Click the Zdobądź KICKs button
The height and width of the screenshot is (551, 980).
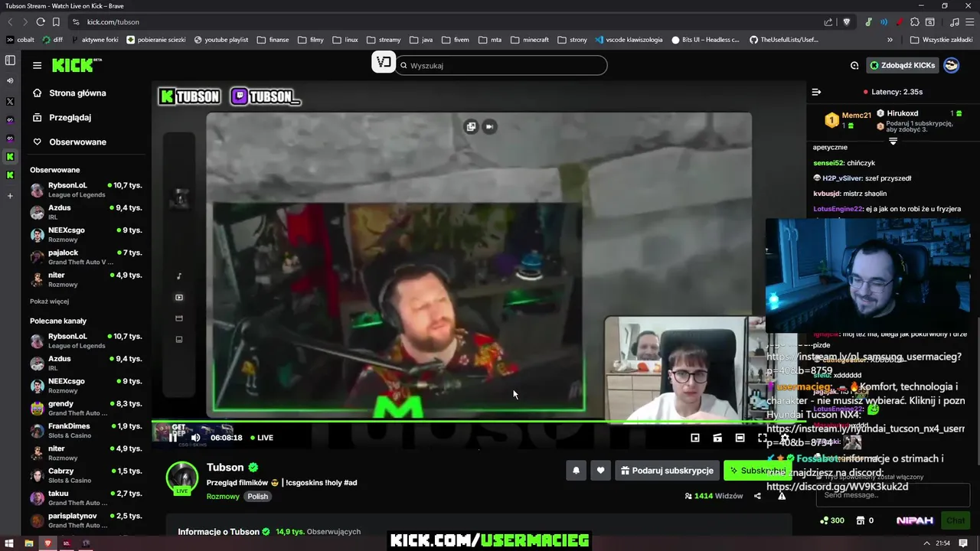click(x=902, y=66)
